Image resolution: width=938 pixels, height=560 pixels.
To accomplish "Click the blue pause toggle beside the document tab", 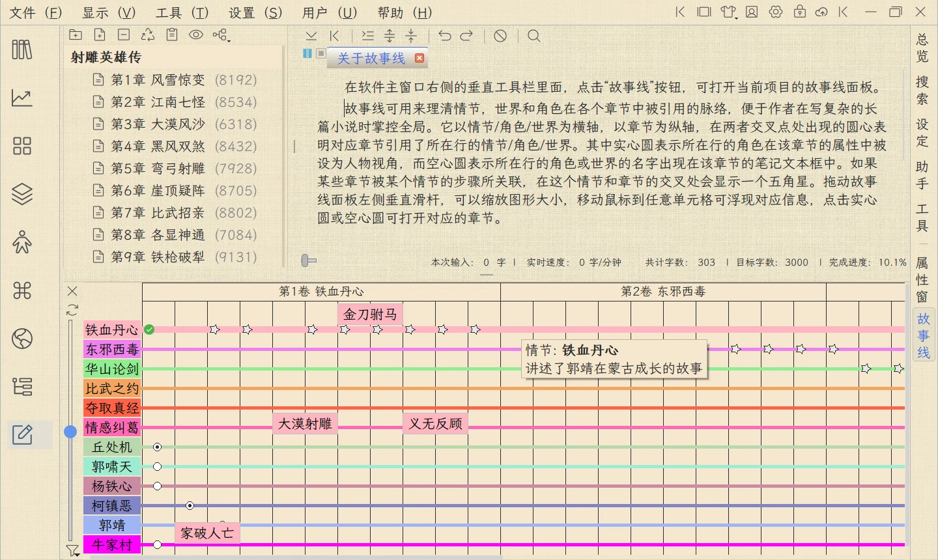I will (306, 54).
